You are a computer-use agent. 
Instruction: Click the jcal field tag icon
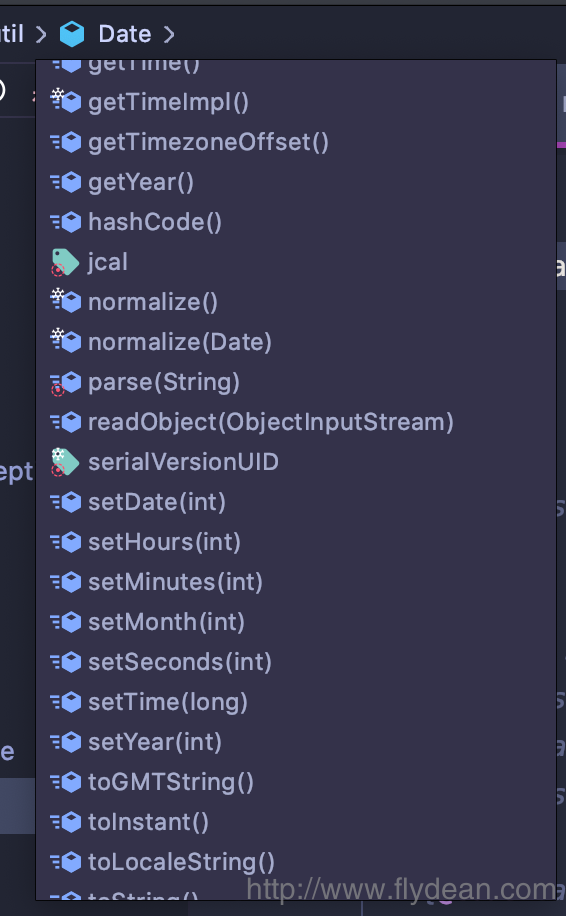pos(65,262)
